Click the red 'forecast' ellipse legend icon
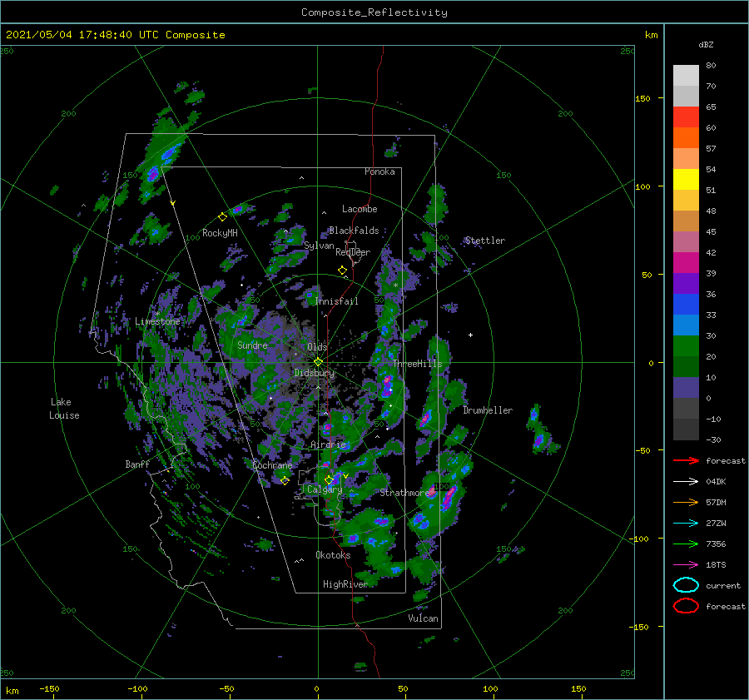This screenshot has height=700, width=749. click(686, 606)
